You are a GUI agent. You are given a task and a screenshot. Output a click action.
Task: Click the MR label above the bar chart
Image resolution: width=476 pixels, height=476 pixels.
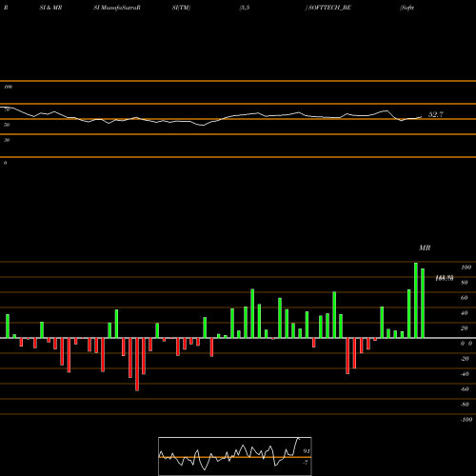(425, 248)
